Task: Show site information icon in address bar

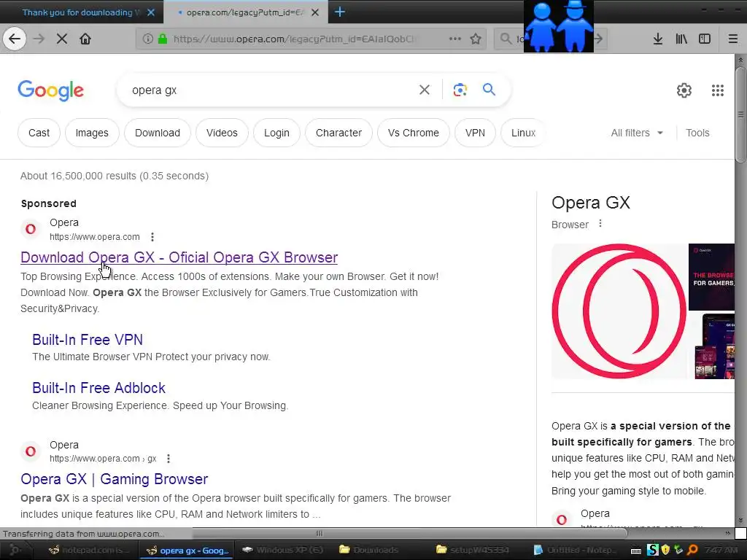Action: tap(147, 39)
